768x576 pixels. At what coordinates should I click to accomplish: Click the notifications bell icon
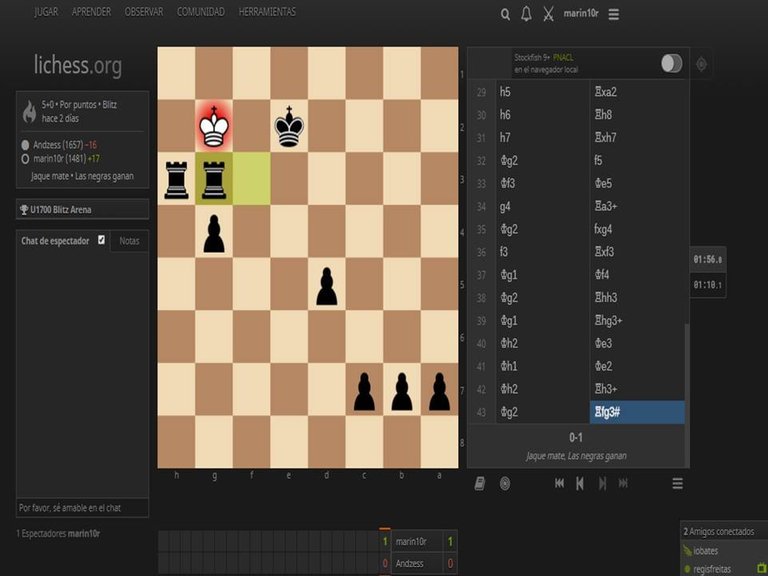tap(526, 14)
